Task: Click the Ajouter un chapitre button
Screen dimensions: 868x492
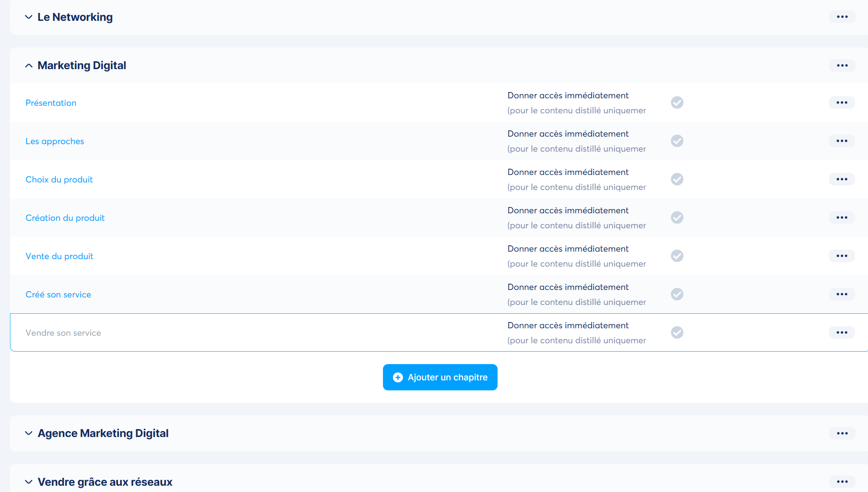Action: click(440, 377)
